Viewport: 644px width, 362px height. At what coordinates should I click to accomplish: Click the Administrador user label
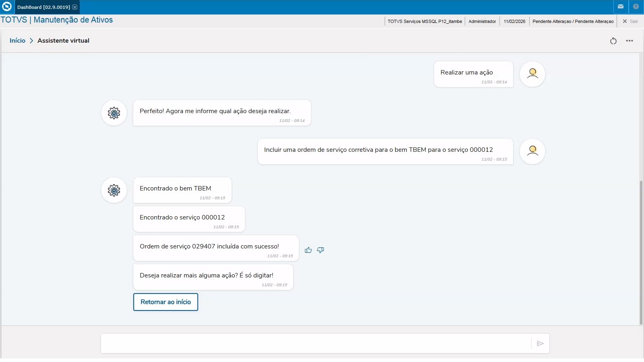pos(482,21)
